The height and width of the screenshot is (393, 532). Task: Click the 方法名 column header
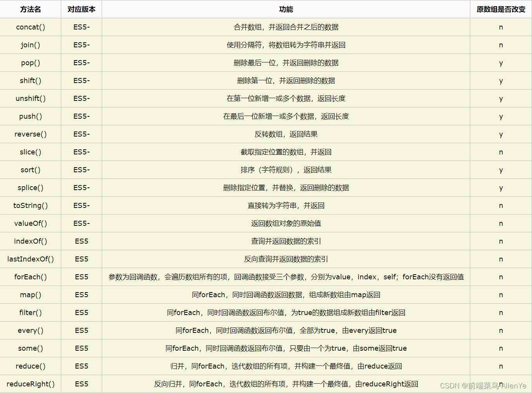click(30, 9)
